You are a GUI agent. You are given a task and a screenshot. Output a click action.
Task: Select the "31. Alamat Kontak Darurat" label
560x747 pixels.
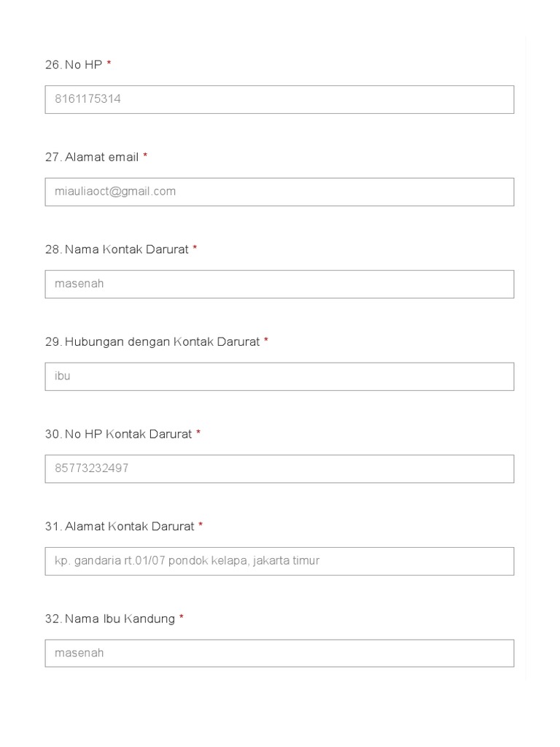(120, 526)
